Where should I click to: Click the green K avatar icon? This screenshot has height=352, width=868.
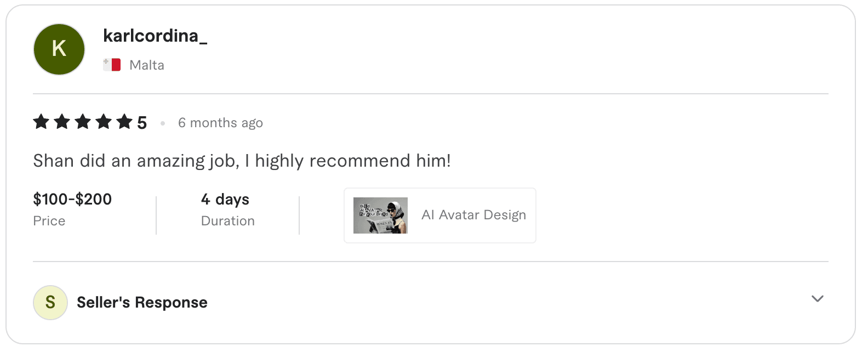click(x=59, y=49)
